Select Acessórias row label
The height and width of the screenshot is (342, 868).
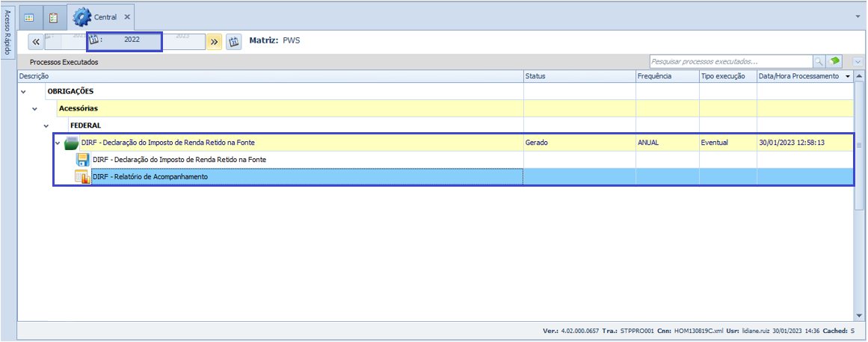tap(79, 108)
